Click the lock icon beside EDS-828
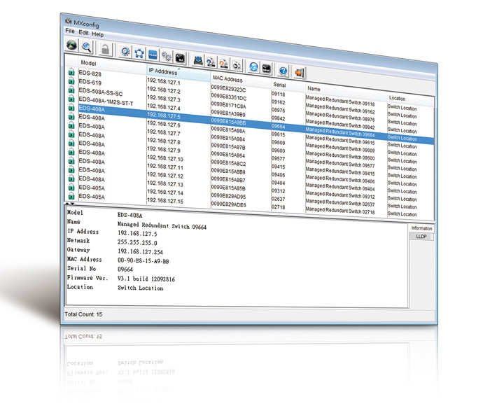 [x=71, y=72]
